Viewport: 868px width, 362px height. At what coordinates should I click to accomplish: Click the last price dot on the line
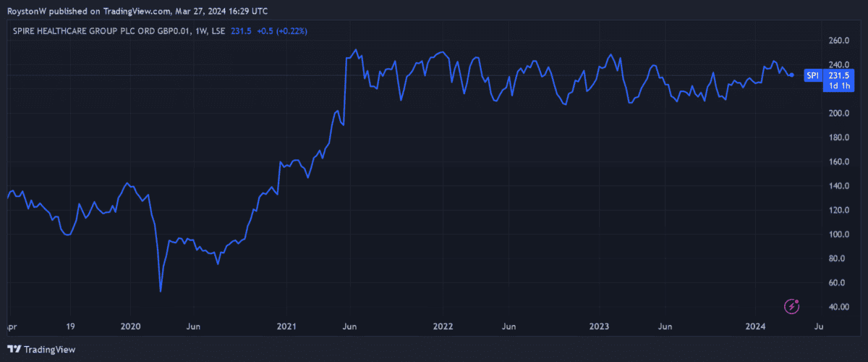tap(792, 75)
